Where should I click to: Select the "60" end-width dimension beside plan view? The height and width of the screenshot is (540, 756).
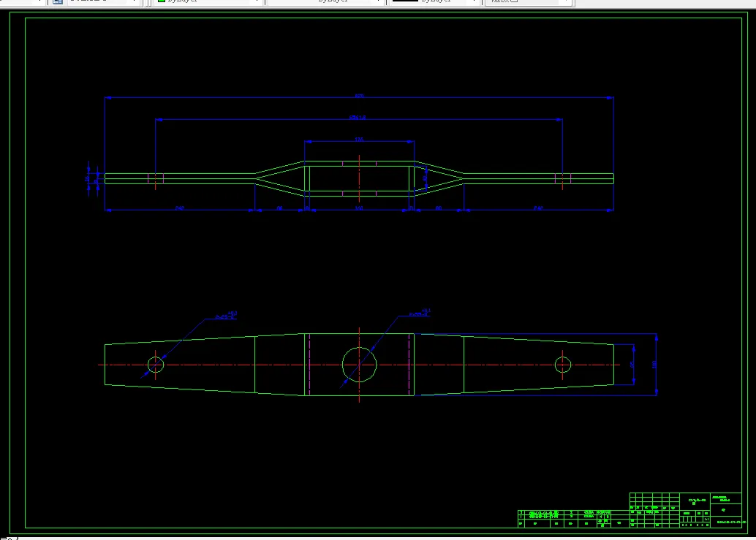pos(632,365)
